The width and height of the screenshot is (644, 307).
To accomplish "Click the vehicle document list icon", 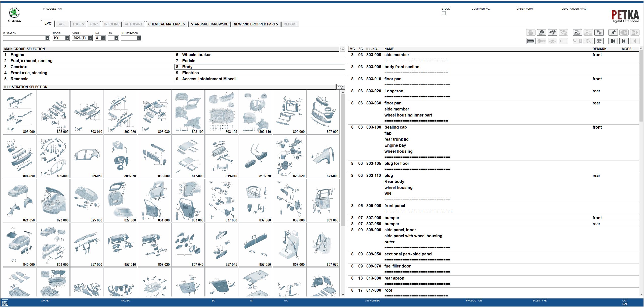I will pos(588,41).
